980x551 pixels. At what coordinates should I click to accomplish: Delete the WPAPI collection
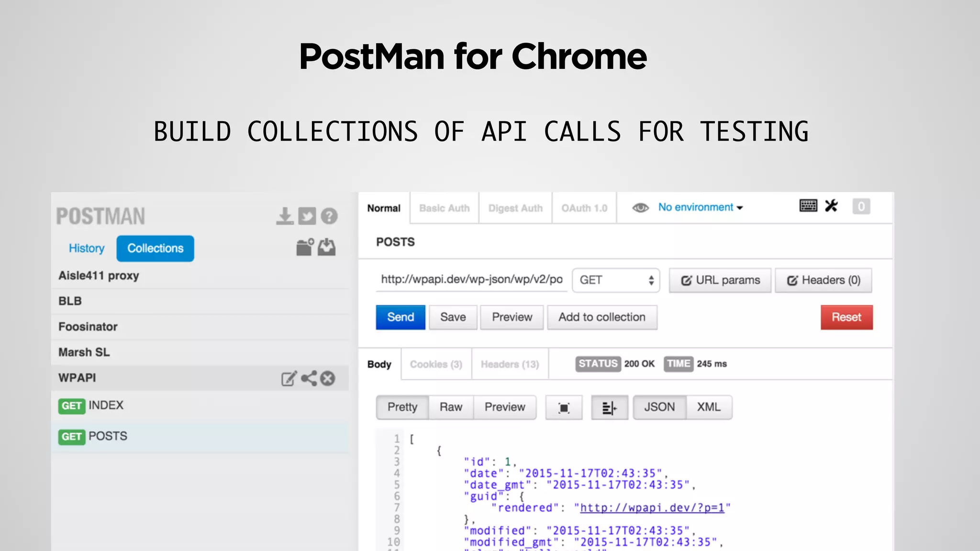(328, 378)
